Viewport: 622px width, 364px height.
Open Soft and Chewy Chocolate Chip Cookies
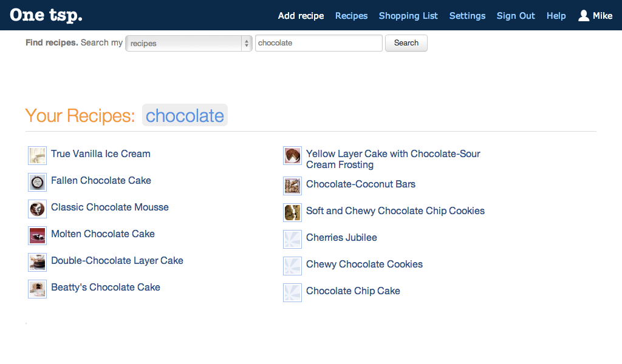tap(395, 211)
